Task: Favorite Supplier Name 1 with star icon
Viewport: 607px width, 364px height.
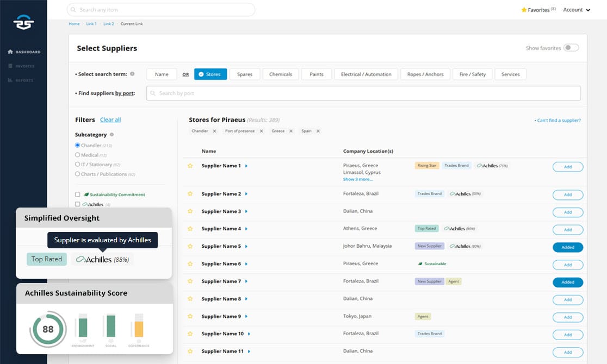Action: point(190,166)
